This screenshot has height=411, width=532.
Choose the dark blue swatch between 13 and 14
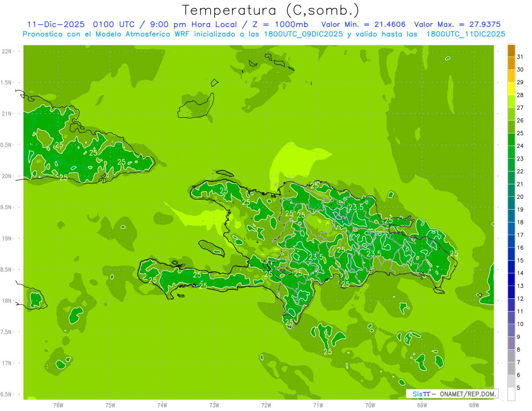pyautogui.click(x=511, y=280)
